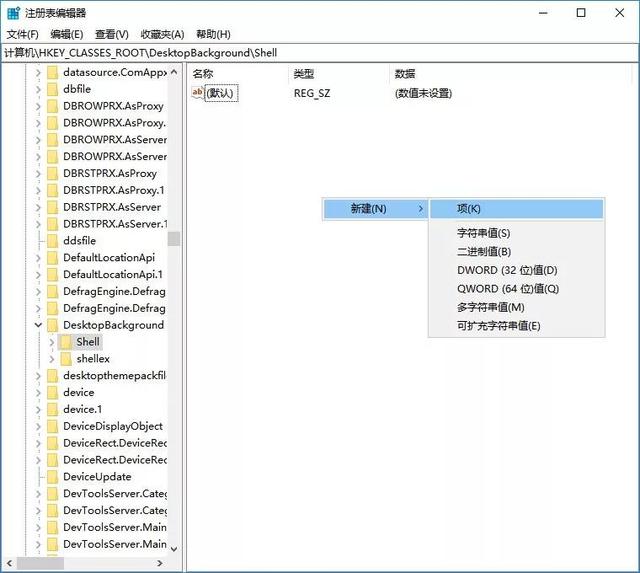Select the desktopthemepackfile tree item

[x=115, y=375]
